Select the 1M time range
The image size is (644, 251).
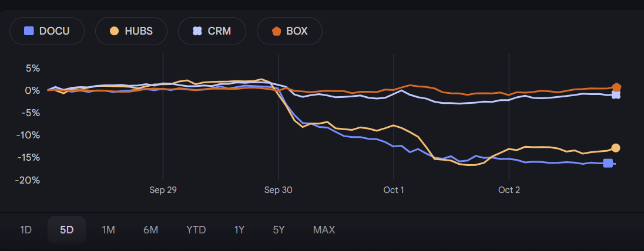point(108,229)
